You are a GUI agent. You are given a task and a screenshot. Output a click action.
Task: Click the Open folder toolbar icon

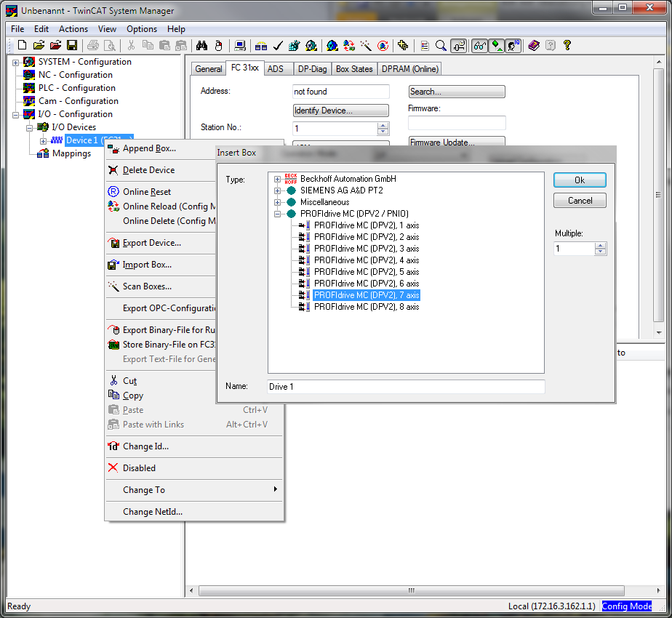[x=39, y=45]
